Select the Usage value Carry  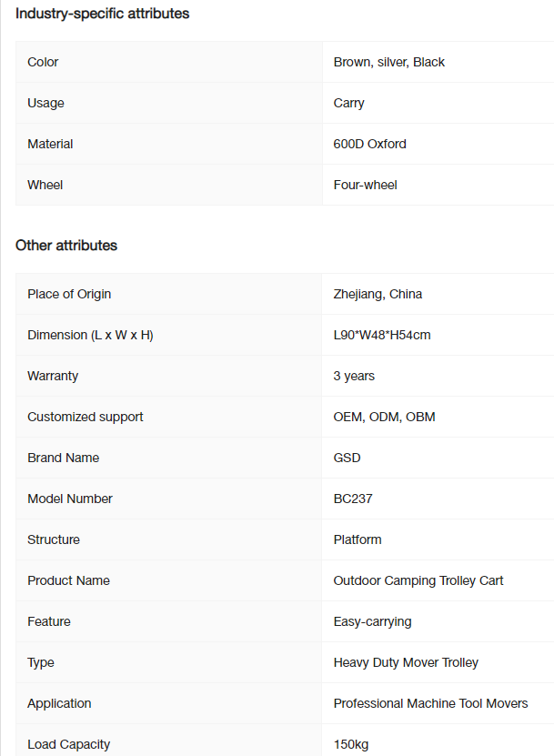point(348,103)
